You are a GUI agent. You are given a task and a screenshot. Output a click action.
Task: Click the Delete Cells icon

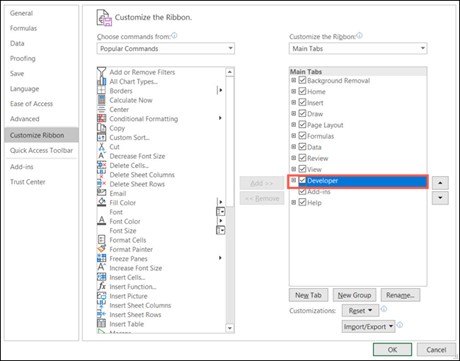[x=101, y=165]
